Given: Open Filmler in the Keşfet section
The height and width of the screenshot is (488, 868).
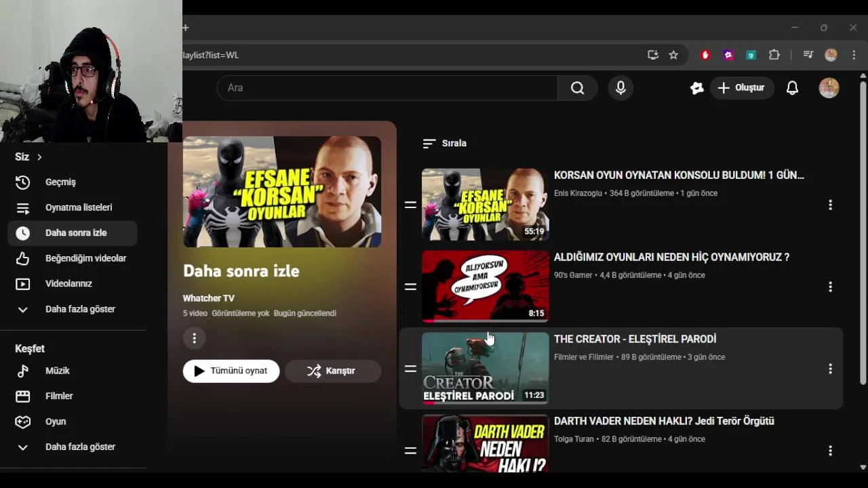Looking at the screenshot, I should [73, 396].
